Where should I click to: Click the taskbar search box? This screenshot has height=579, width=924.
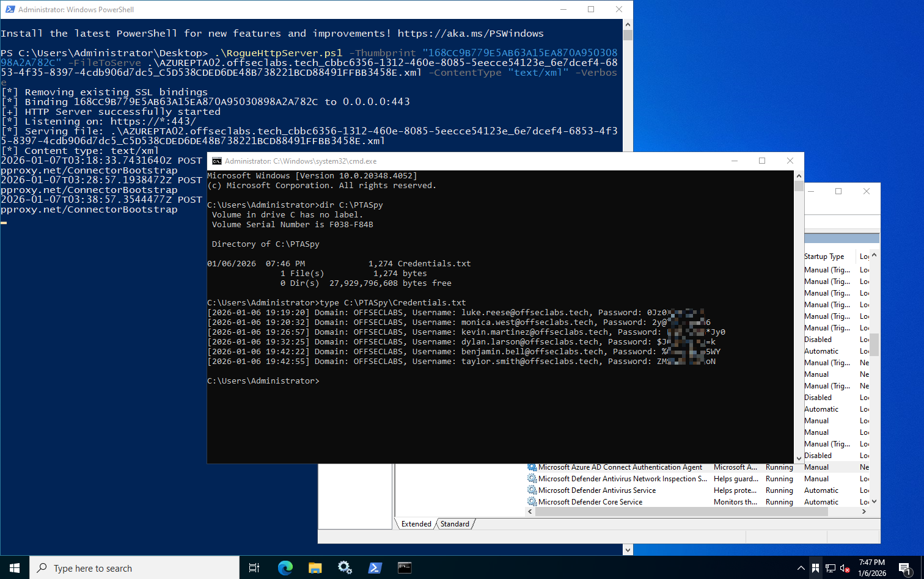pyautogui.click(x=134, y=568)
